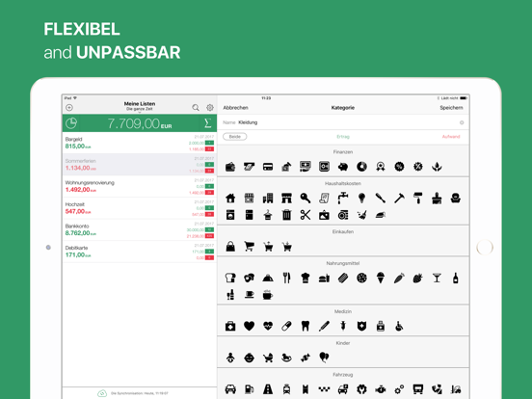
Task: Pick the cocktail glass icon
Action: point(437,279)
